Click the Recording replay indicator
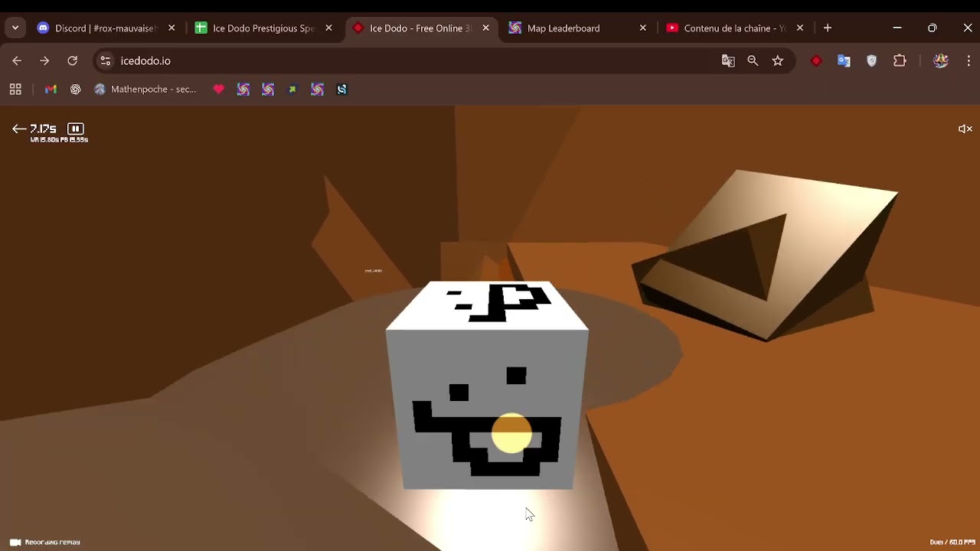This screenshot has height=551, width=980. click(44, 543)
